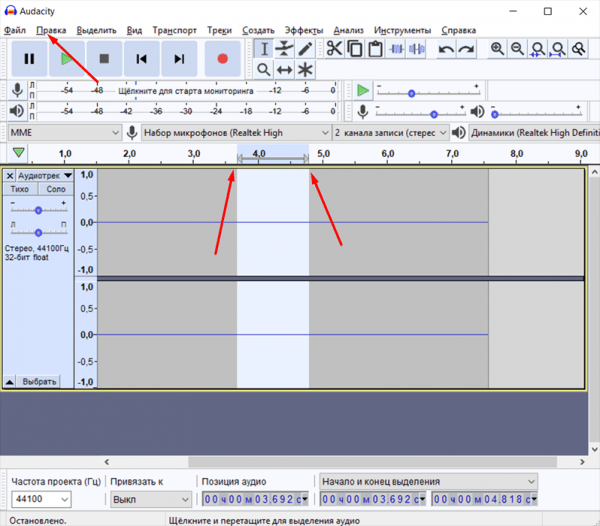Click the green Play transport button
The height and width of the screenshot is (526, 600).
point(67,59)
